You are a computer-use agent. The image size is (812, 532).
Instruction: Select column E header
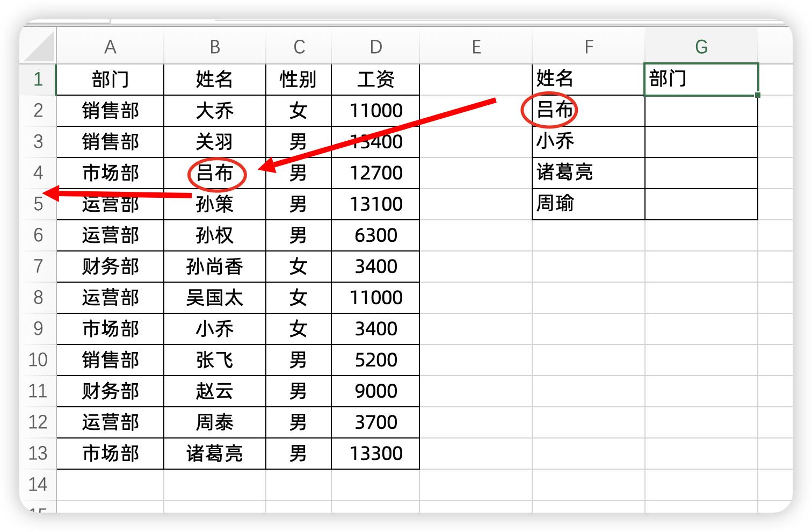476,47
